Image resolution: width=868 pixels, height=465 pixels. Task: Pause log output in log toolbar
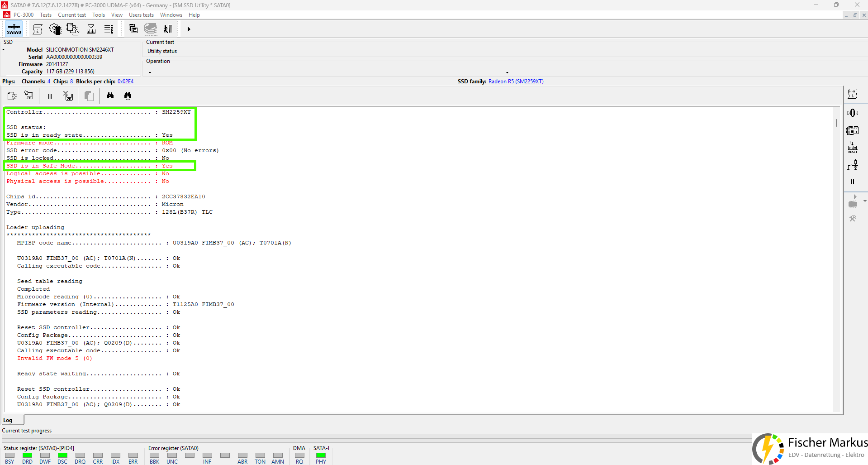50,96
